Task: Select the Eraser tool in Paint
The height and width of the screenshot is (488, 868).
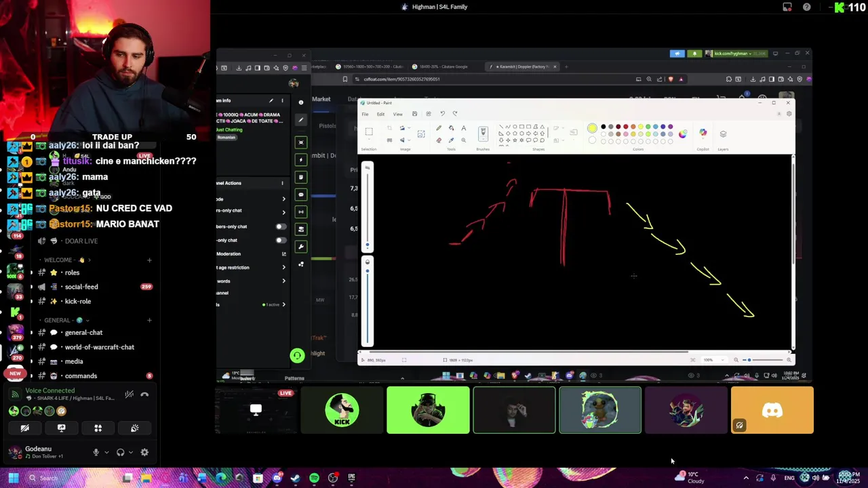Action: (439, 140)
